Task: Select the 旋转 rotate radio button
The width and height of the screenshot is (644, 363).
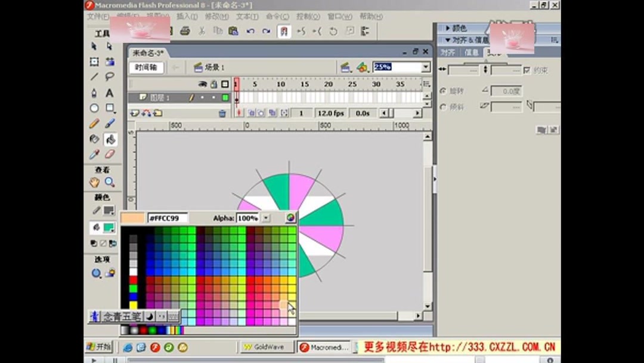Action: pos(443,91)
